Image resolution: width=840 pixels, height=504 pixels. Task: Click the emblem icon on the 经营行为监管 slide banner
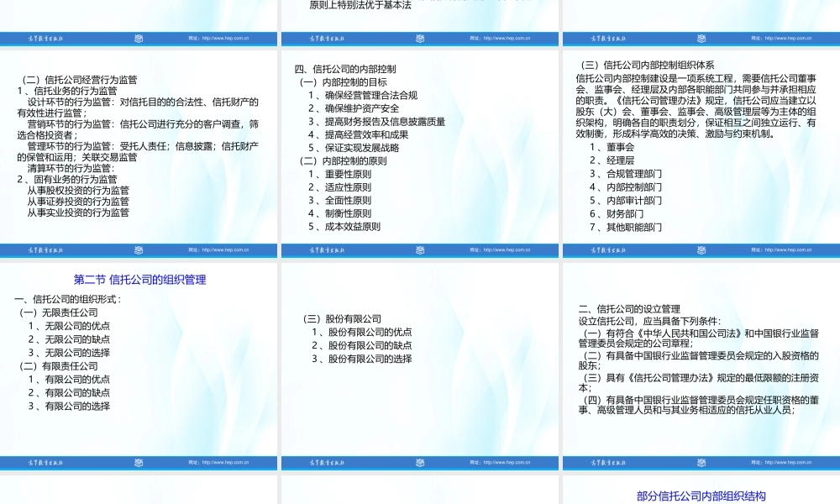(137, 37)
